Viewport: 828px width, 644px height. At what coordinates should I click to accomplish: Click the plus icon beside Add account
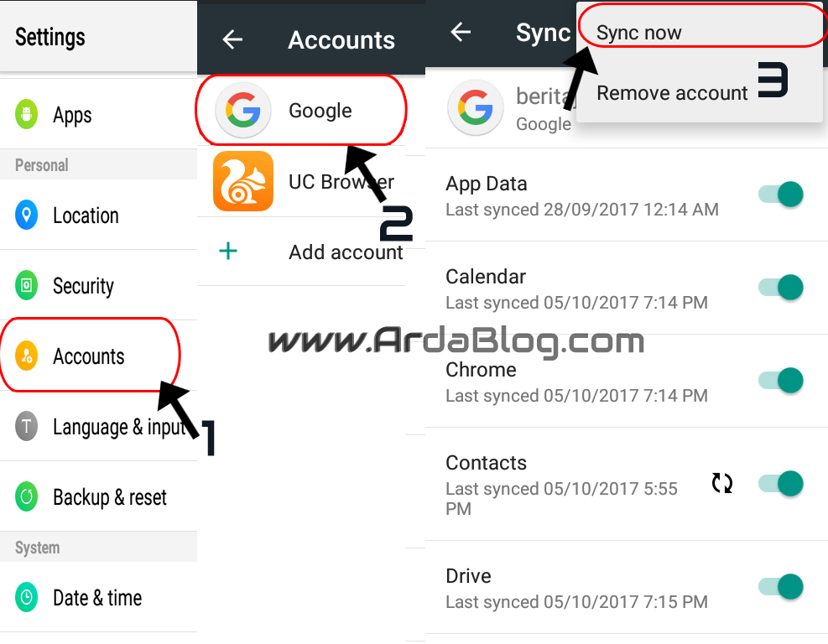click(228, 251)
